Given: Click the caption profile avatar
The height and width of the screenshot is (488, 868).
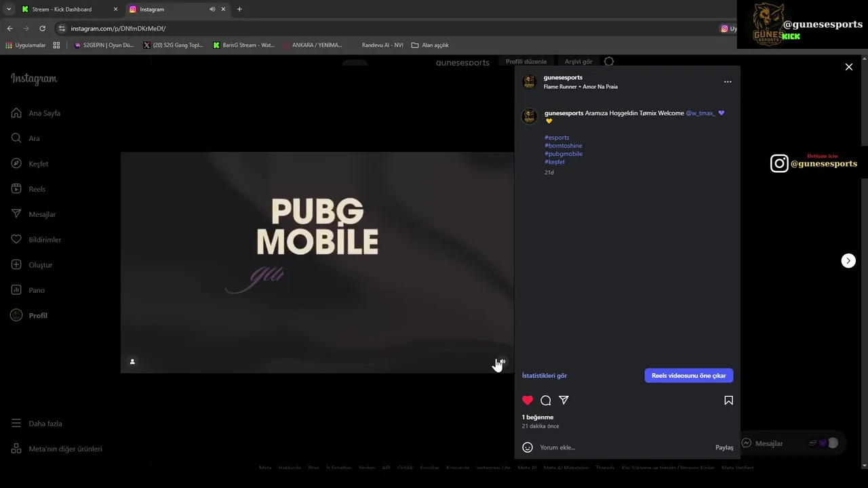Looking at the screenshot, I should pos(530,117).
